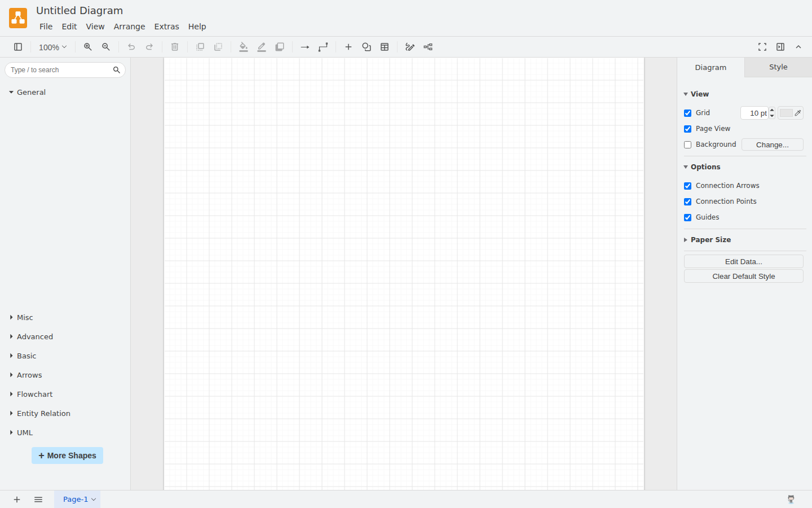This screenshot has height=508, width=812.
Task: Click the Redo arrow icon
Action: coord(149,47)
